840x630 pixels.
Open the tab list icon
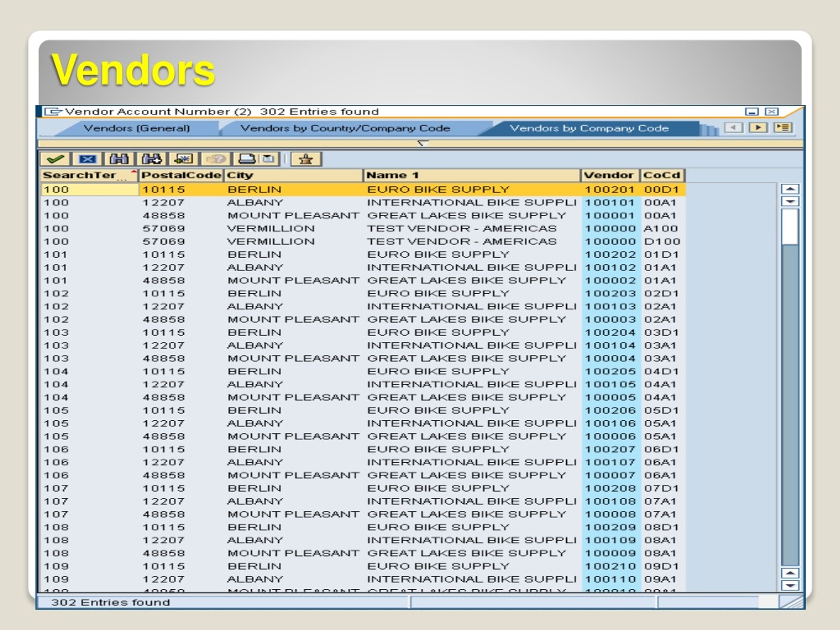click(x=783, y=128)
